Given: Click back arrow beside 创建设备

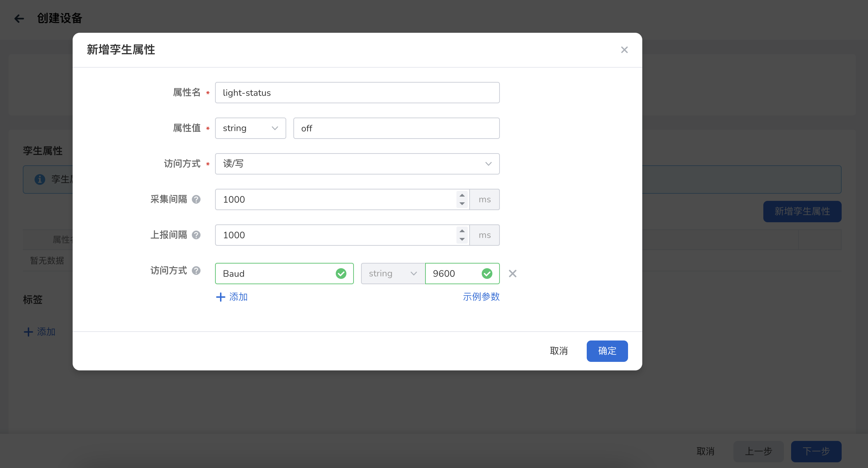Looking at the screenshot, I should click(x=19, y=19).
